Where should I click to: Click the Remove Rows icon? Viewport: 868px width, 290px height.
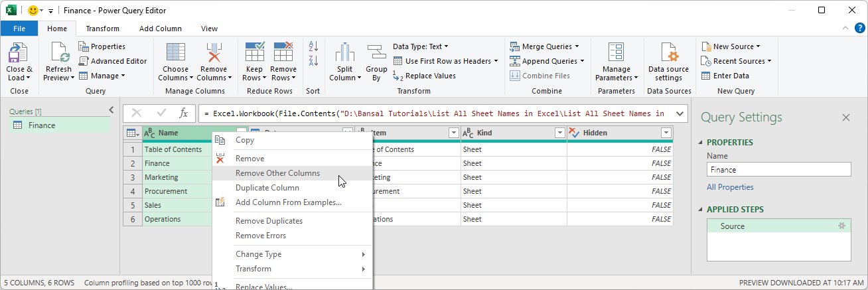[x=283, y=52]
